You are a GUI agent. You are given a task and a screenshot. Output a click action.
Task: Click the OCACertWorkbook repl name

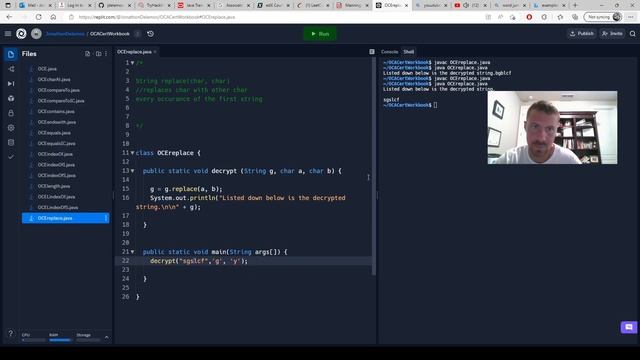[110, 34]
